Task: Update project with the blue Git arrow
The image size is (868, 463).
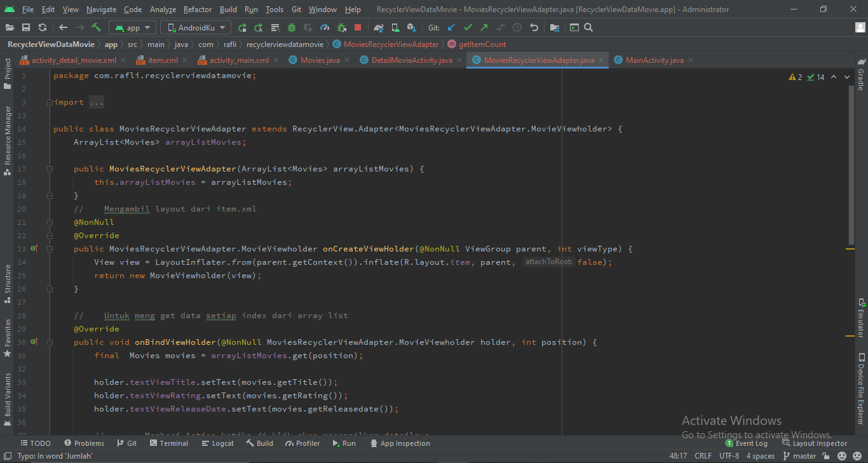Action: (452, 27)
